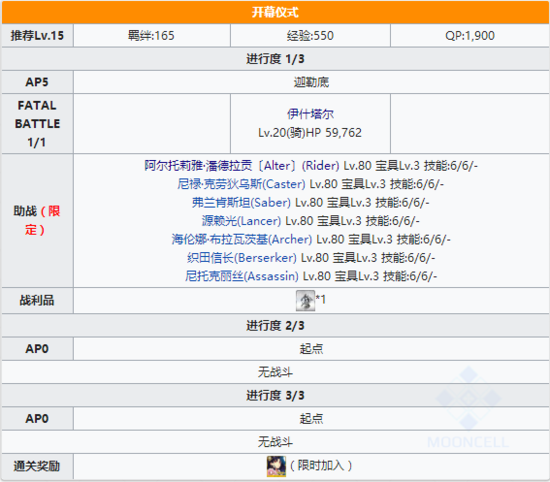
Task: Click the 进行度 1/3 section header
Action: coord(275,59)
